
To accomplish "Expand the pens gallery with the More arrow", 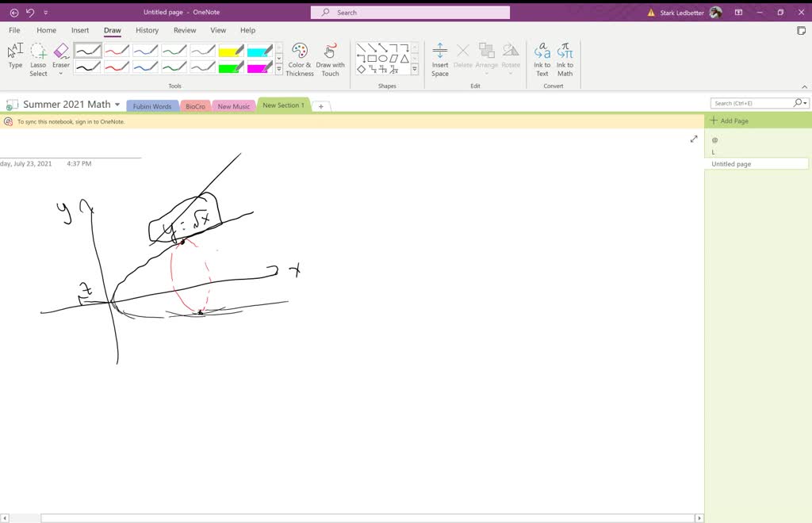I will (279, 70).
